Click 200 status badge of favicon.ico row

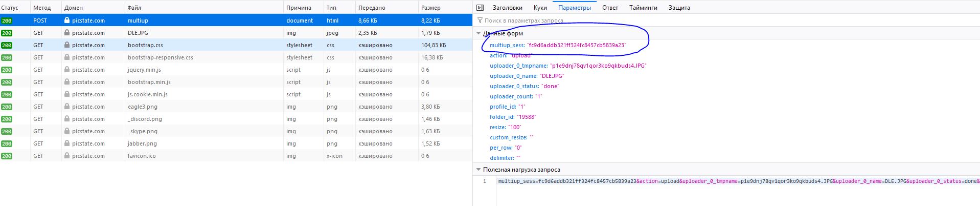(7, 156)
